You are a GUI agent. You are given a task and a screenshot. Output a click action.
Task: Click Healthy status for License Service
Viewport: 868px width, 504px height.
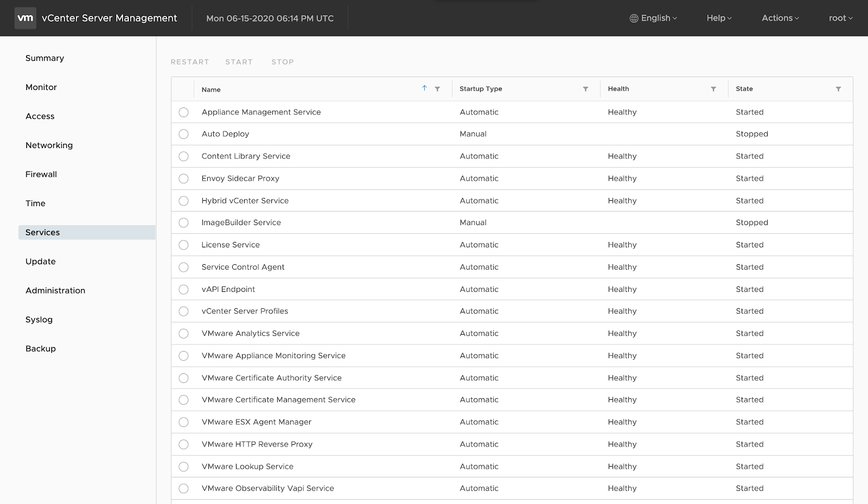[622, 245]
